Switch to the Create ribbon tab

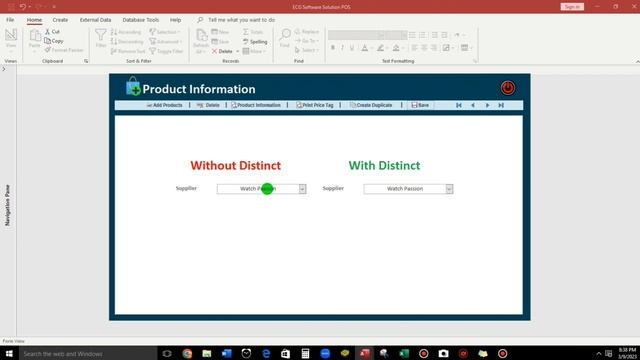pos(60,20)
